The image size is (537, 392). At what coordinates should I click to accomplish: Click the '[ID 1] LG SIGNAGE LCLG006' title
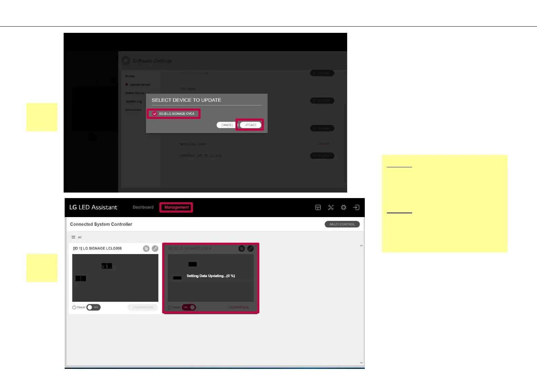point(98,249)
